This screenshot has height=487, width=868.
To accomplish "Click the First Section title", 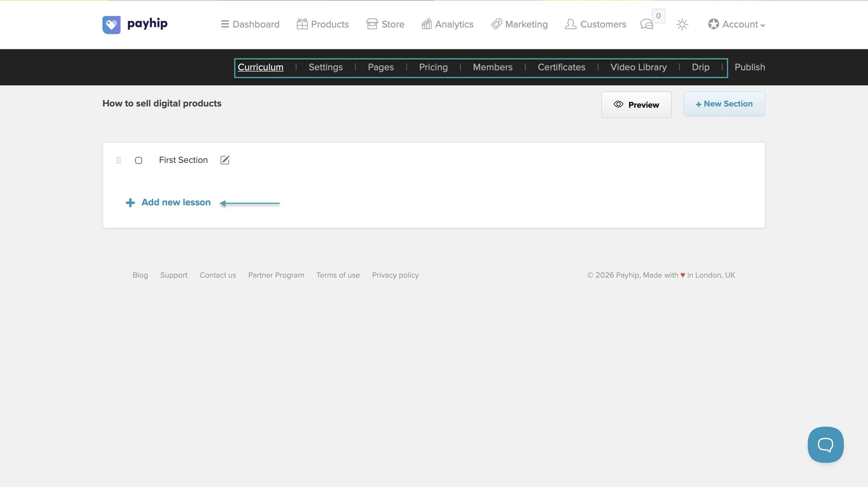I will pos(183,160).
